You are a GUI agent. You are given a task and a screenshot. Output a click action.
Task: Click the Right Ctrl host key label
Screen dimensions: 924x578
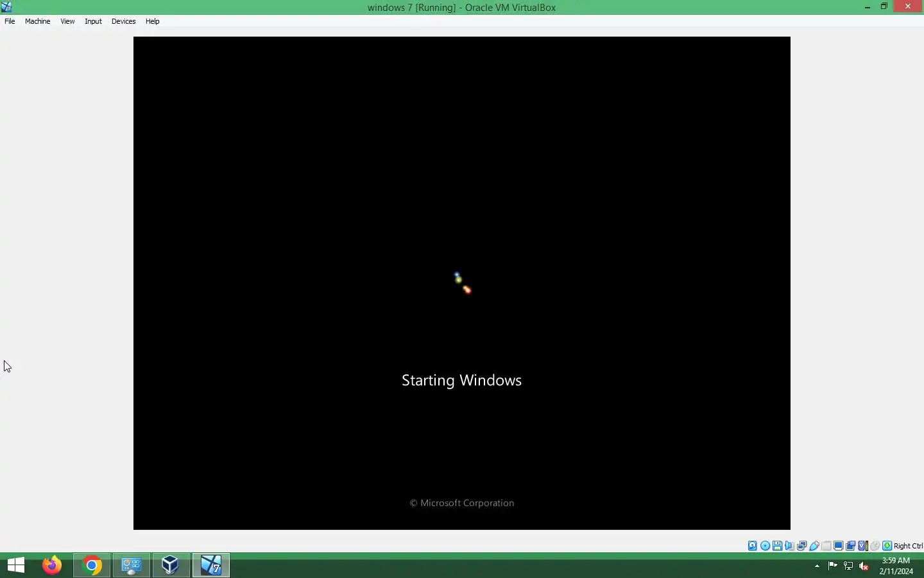coord(909,546)
